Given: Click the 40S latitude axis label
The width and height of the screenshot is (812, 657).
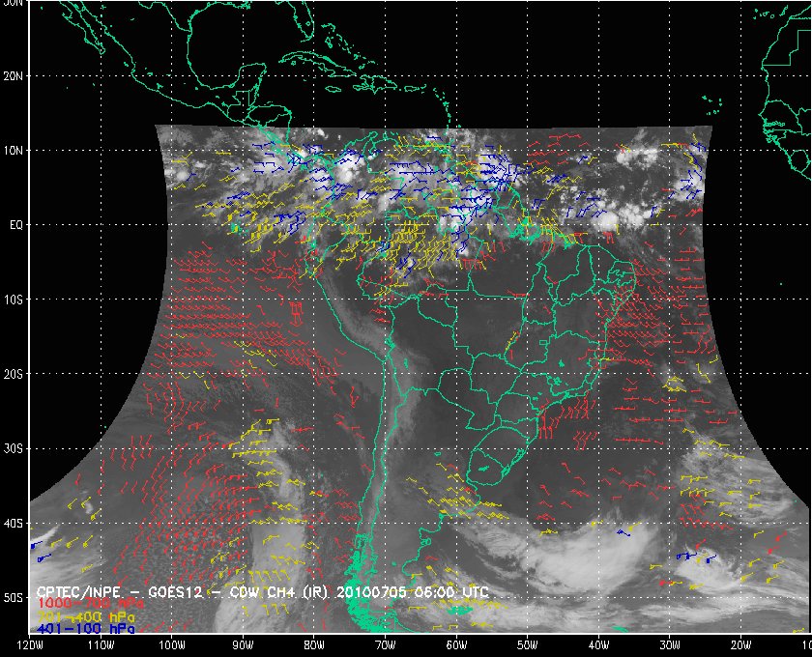Looking at the screenshot, I should point(14,524).
